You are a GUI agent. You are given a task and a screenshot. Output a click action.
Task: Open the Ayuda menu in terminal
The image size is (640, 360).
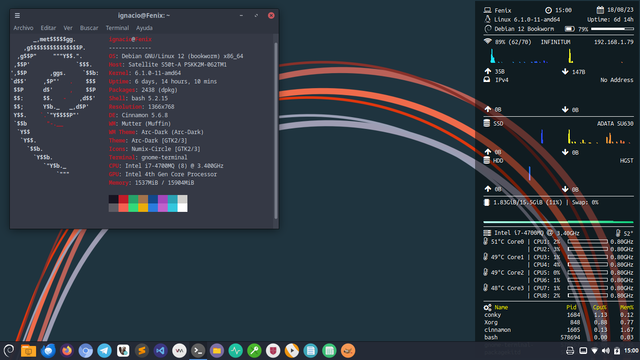coord(144,28)
